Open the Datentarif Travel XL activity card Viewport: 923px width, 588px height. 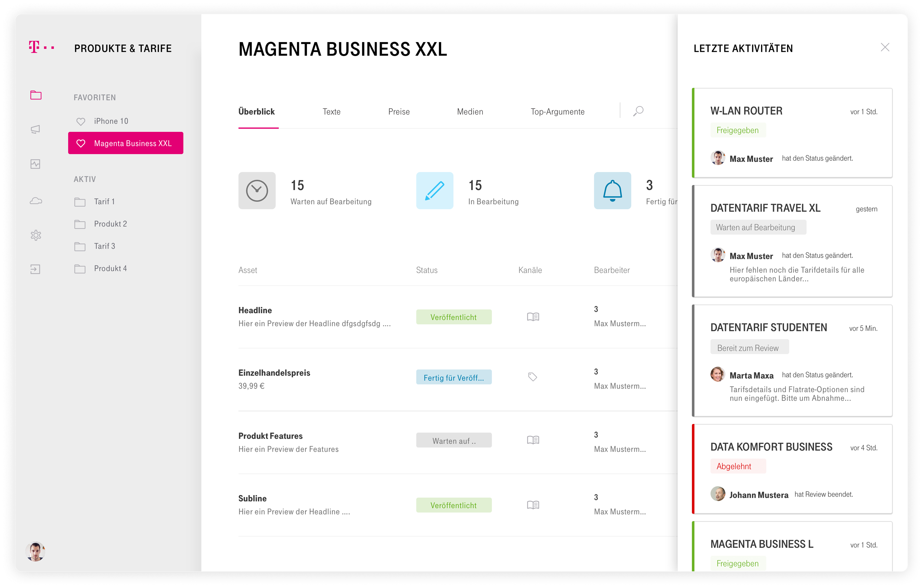(x=792, y=241)
